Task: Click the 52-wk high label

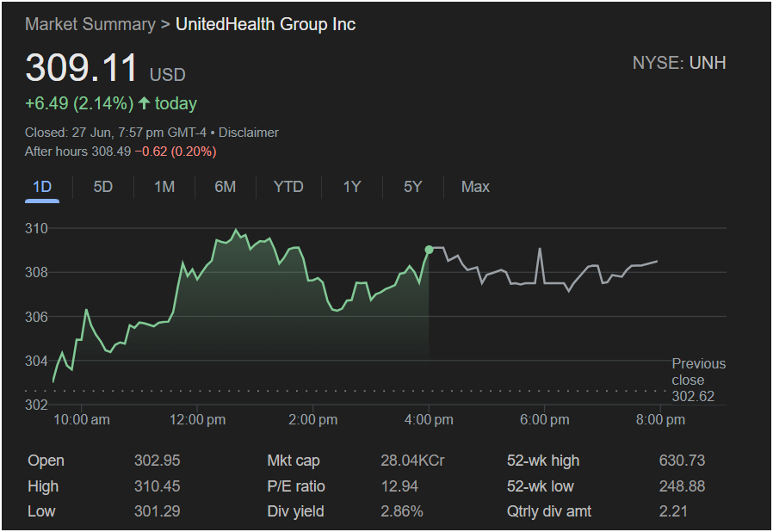Action: pos(543,461)
